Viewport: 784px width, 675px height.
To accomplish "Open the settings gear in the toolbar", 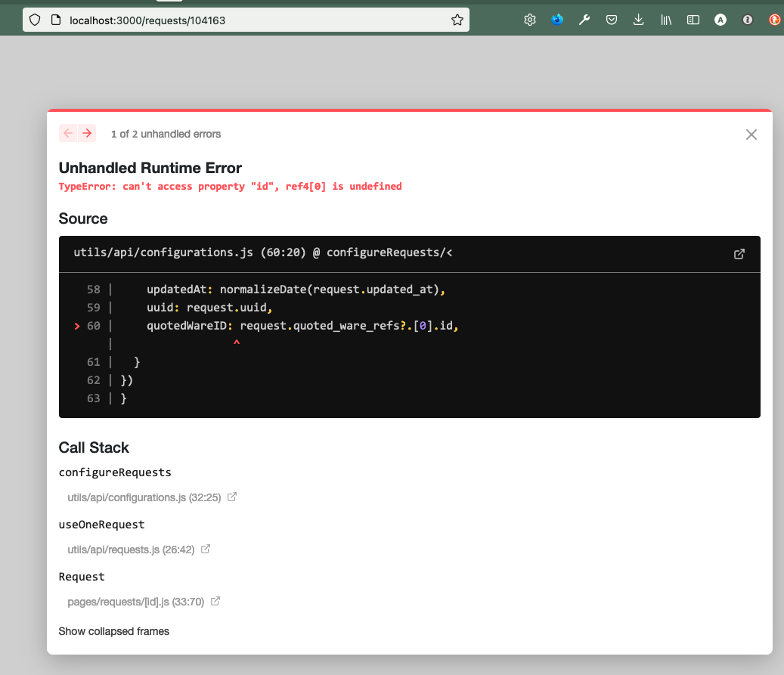I will tap(529, 20).
